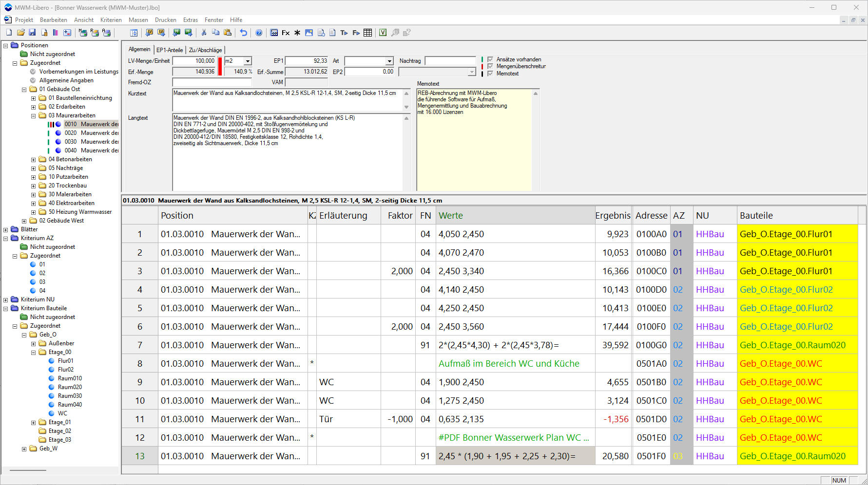The image size is (868, 485).
Task: Click the Adresse column header
Action: tap(651, 215)
